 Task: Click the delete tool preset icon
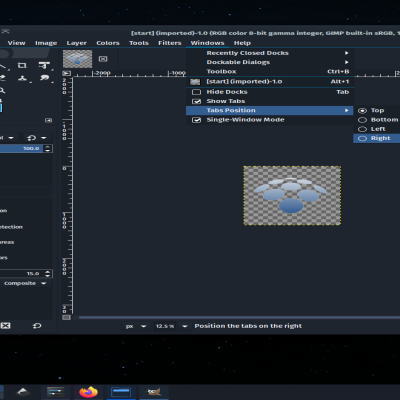click(x=5, y=326)
